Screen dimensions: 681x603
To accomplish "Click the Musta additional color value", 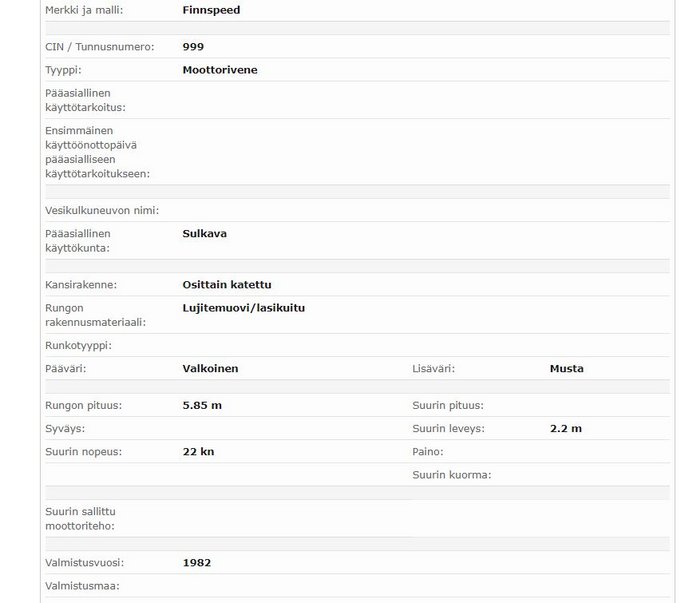I will 566,369.
